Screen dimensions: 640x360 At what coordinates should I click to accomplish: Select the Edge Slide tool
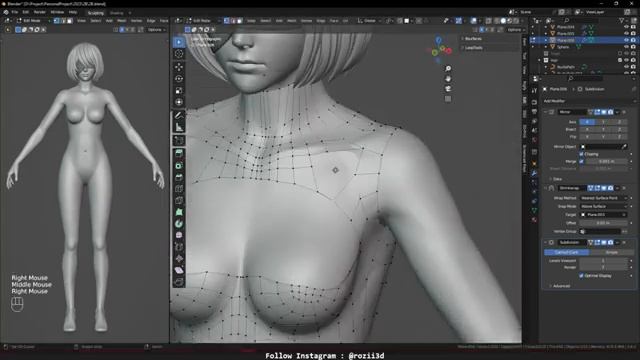179,247
